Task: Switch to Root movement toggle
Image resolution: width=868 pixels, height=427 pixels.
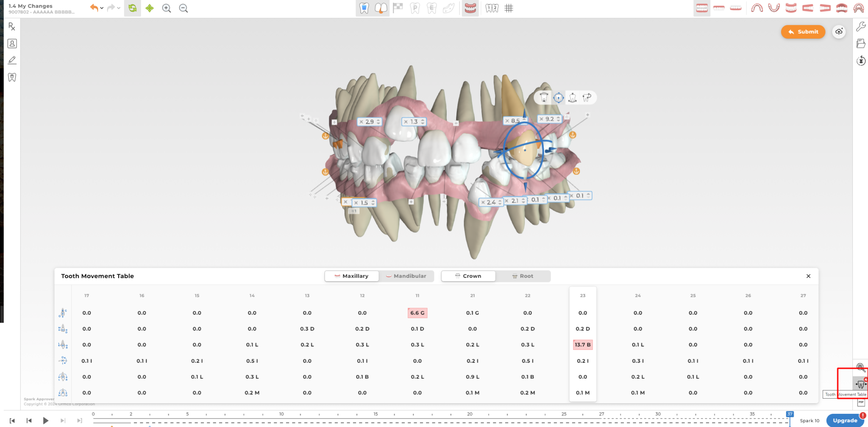Action: 523,276
